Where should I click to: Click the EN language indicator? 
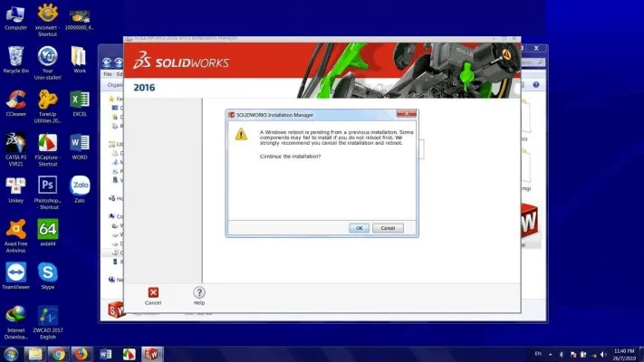coord(538,354)
